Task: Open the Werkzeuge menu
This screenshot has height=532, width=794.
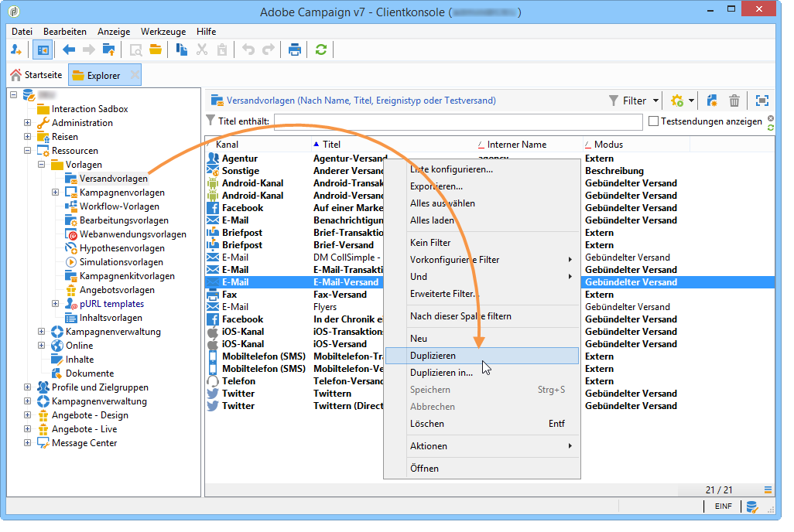Action: [x=163, y=32]
